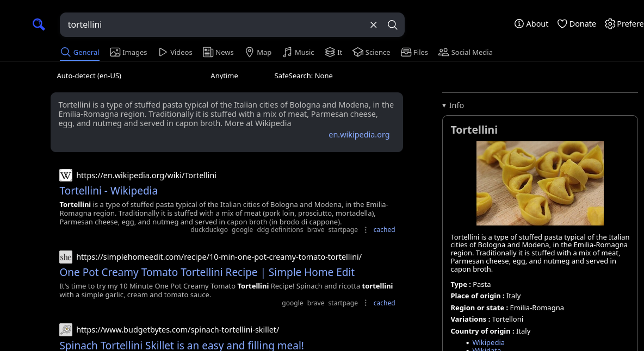The height and width of the screenshot is (351, 644).
Task: Open the Tortellini - Wikipedia result title
Action: [x=108, y=191]
